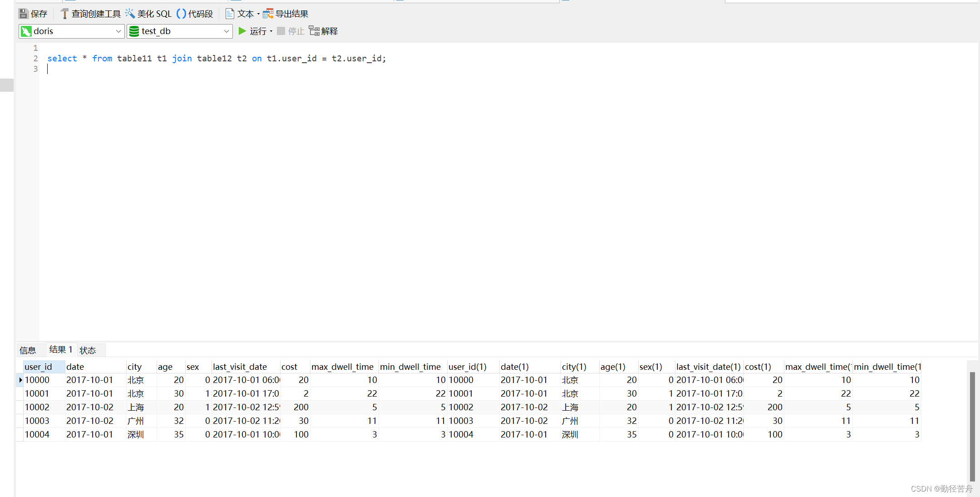This screenshot has width=980, height=497.
Task: Expand the Text (文本) dropdown arrow
Action: click(258, 14)
